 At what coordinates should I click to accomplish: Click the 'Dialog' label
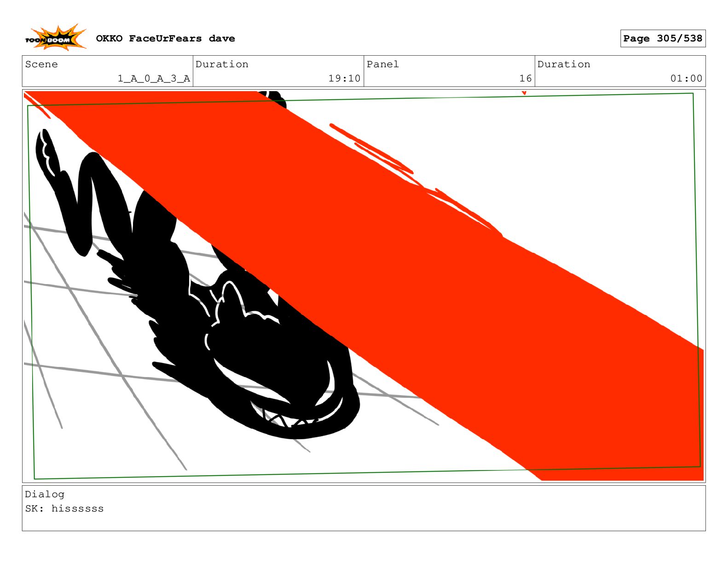(x=45, y=494)
